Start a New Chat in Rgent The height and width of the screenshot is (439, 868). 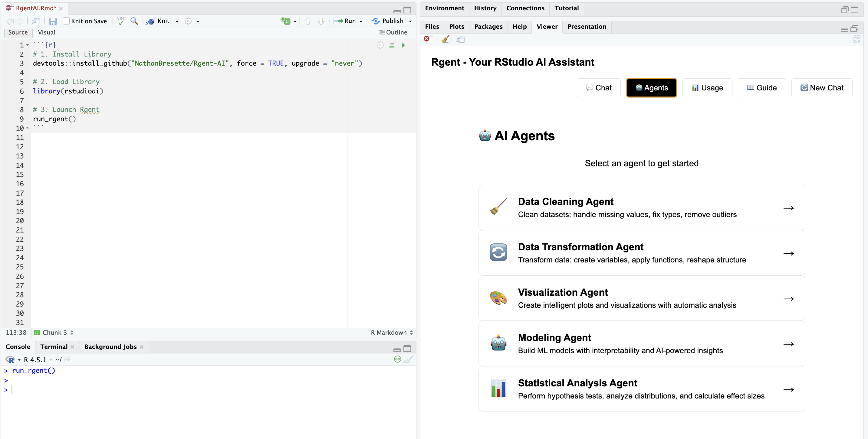[821, 88]
